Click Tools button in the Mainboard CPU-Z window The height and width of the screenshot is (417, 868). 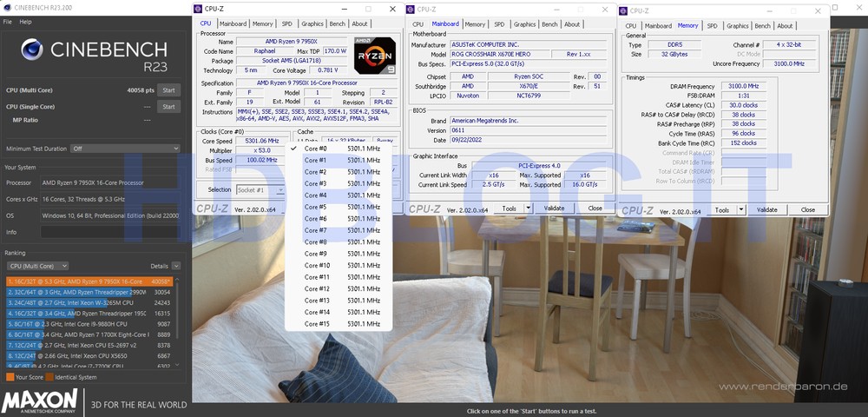coord(510,208)
